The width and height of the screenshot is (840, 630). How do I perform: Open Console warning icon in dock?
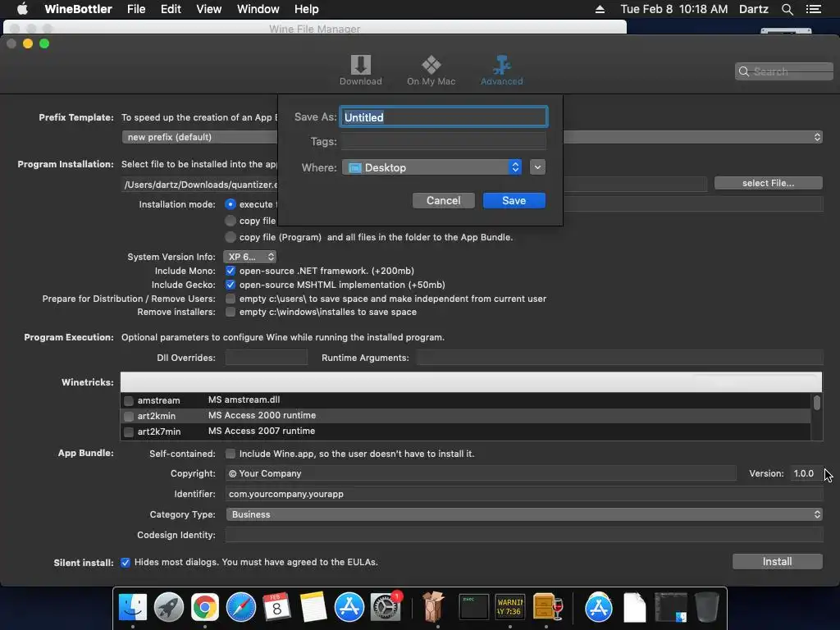tap(509, 607)
